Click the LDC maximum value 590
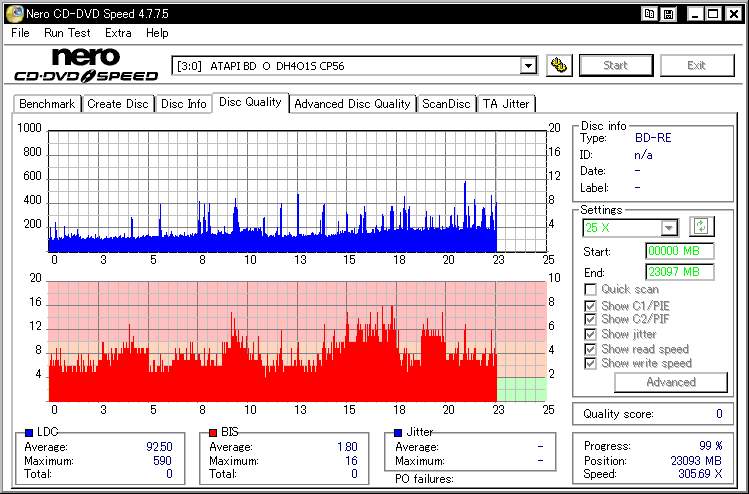 [162, 461]
